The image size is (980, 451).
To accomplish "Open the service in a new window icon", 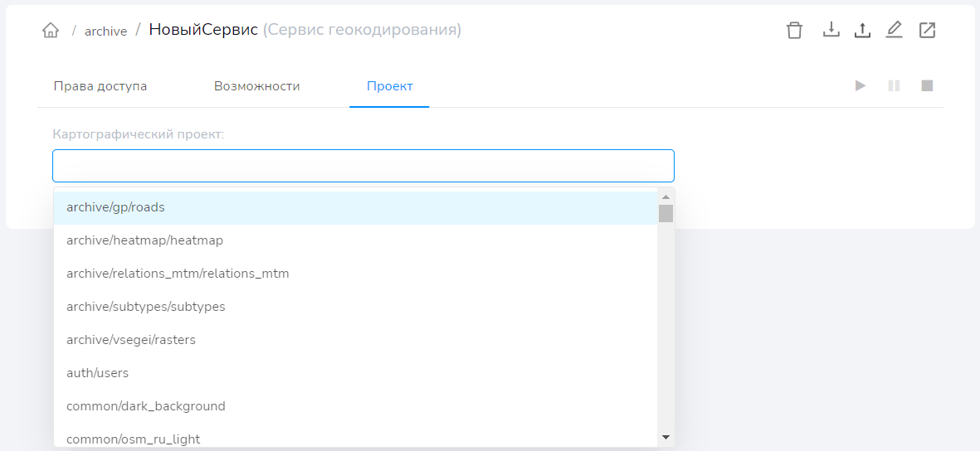I will click(x=927, y=30).
